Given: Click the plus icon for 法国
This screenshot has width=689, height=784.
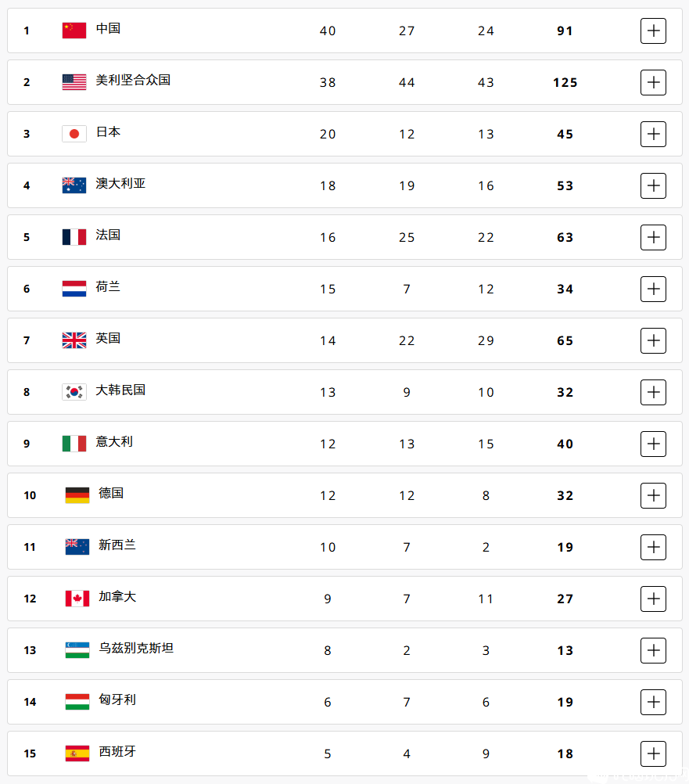Looking at the screenshot, I should (x=653, y=237).
